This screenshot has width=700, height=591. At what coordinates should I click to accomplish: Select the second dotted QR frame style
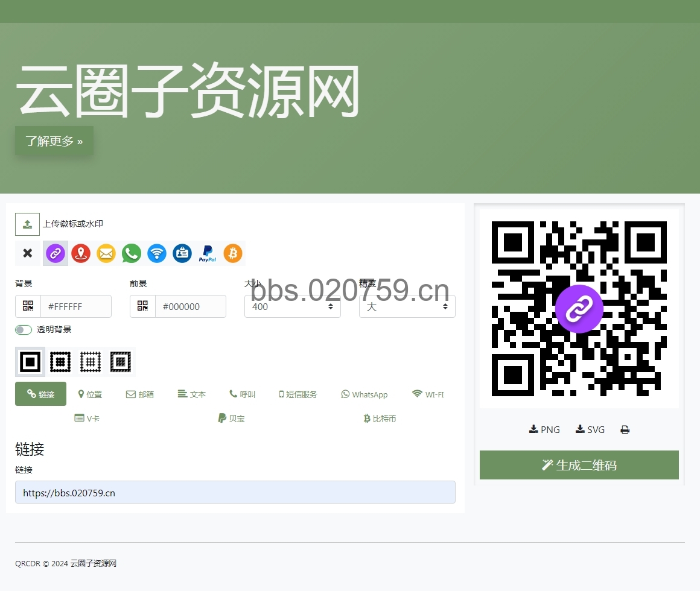pyautogui.click(x=60, y=362)
